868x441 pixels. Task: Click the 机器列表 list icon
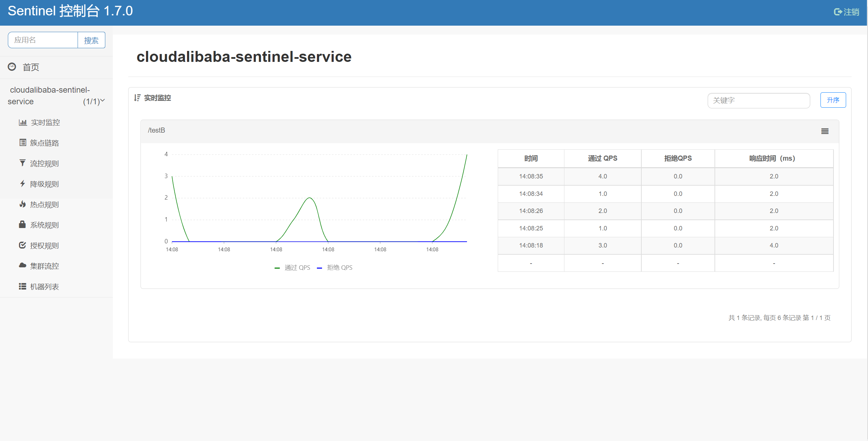coord(23,286)
